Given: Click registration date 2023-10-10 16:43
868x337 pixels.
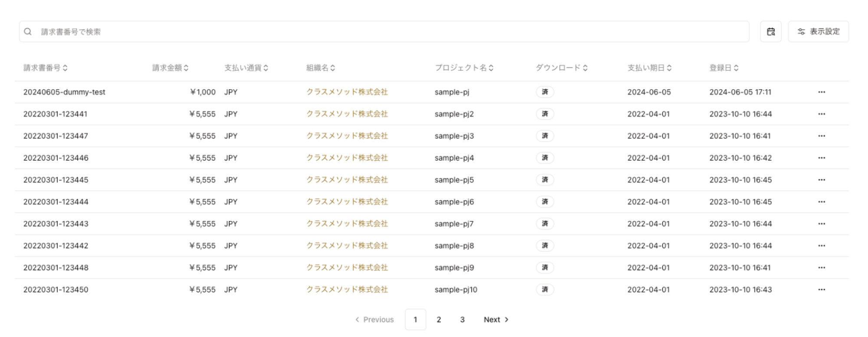Looking at the screenshot, I should (741, 290).
